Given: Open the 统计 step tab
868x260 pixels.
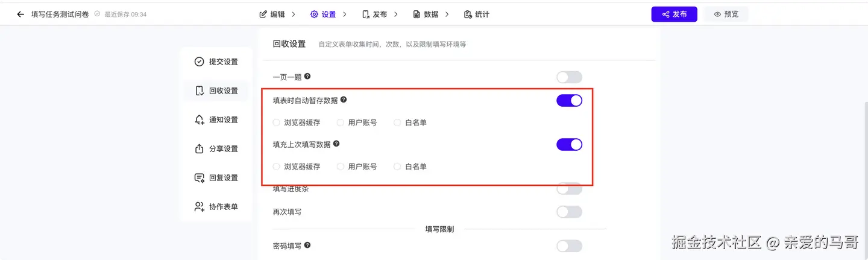Looking at the screenshot, I should (x=477, y=14).
